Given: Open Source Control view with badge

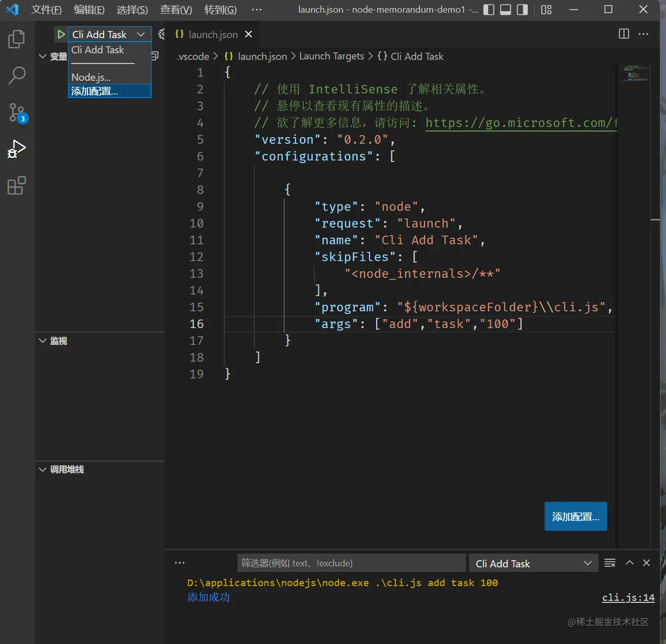Looking at the screenshot, I should click(17, 112).
